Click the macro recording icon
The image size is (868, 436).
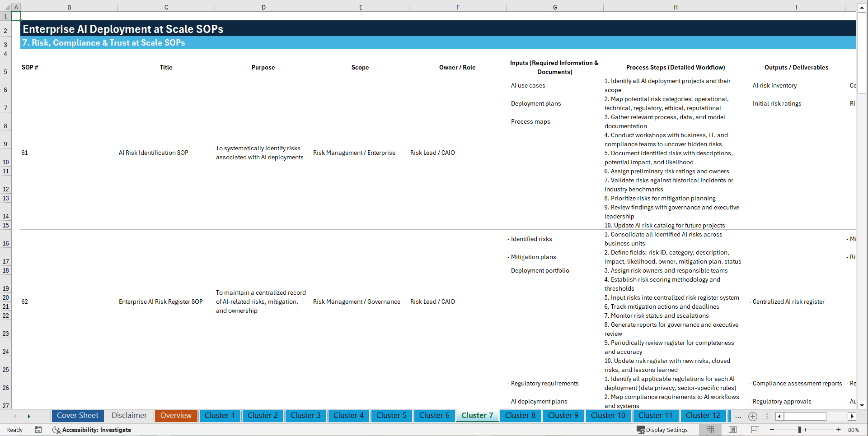tap(38, 430)
